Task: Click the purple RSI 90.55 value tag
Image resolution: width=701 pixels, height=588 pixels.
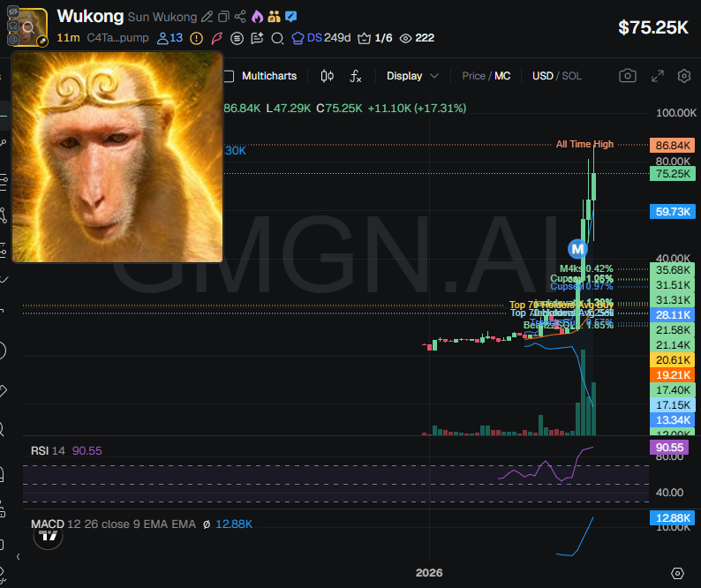Action: tap(669, 447)
